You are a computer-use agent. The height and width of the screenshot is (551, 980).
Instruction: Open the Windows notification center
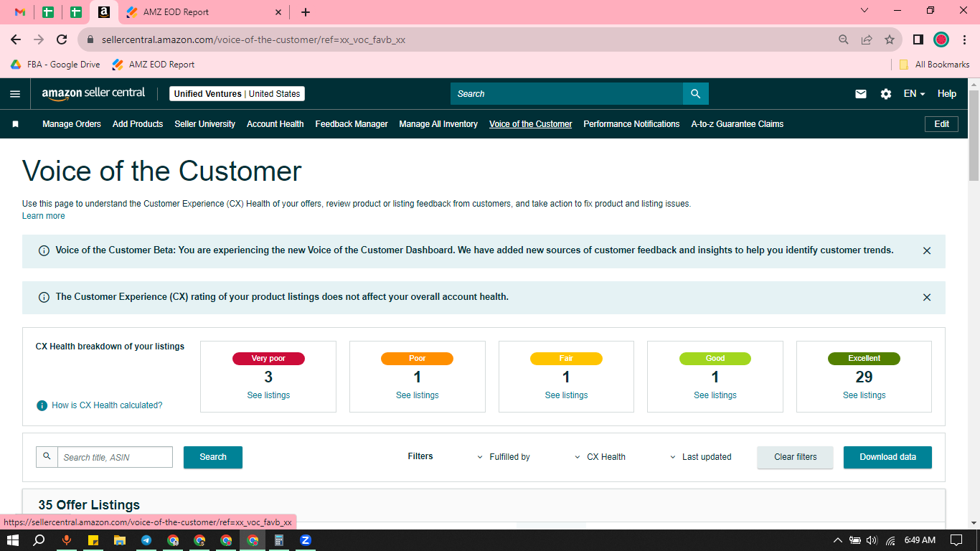(956, 540)
